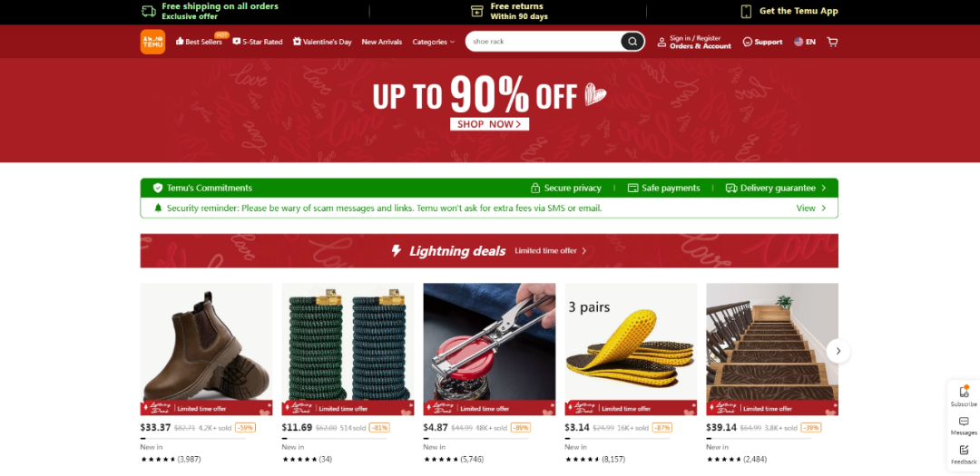This screenshot has width=980, height=476.
Task: Open the Messages icon in side panel
Action: (964, 422)
